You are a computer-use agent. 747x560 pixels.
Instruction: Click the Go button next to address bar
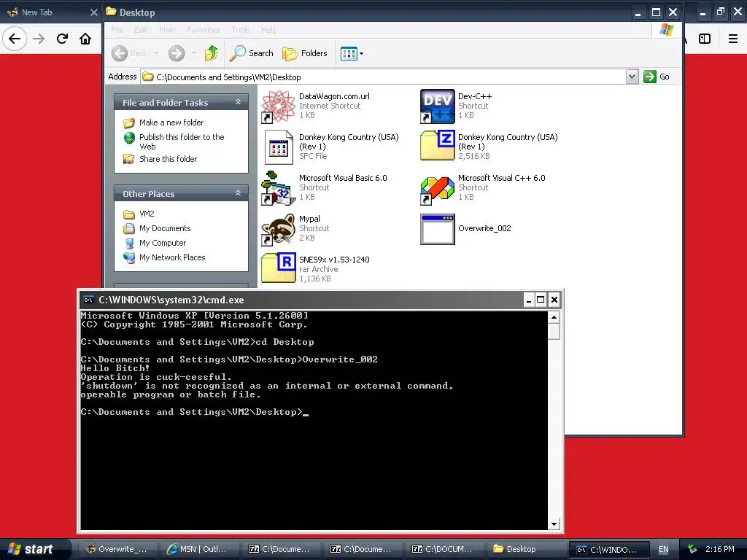[x=657, y=77]
